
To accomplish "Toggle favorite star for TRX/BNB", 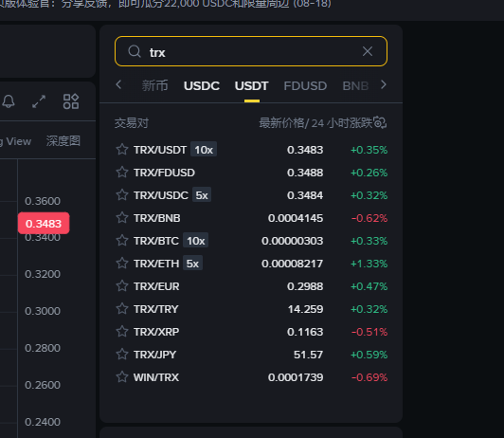I will tap(122, 218).
